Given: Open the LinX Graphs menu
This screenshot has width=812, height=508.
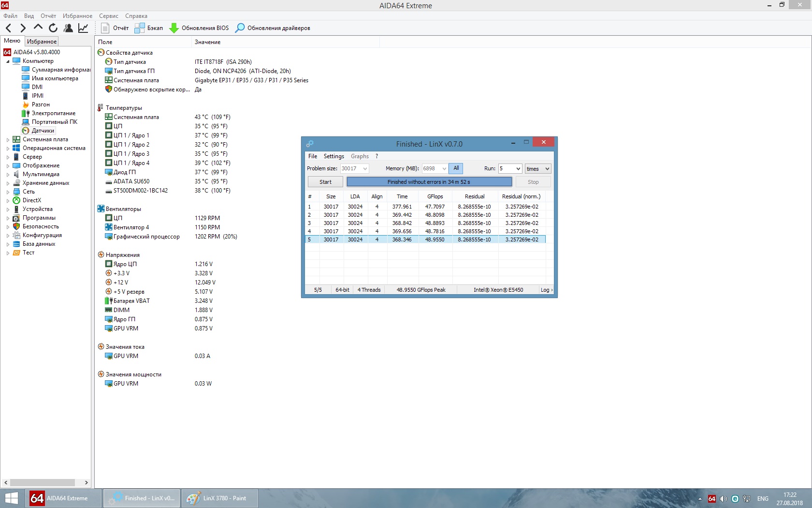Looking at the screenshot, I should [x=360, y=156].
